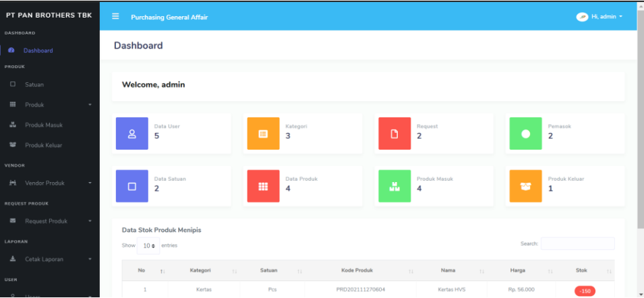Open the Hi, admin user dropdown

(599, 17)
